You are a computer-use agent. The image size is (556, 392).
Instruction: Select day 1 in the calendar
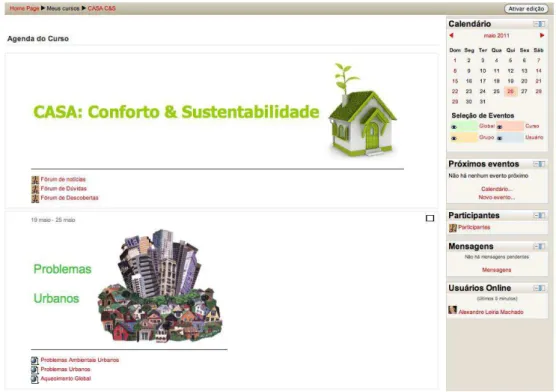coord(455,61)
